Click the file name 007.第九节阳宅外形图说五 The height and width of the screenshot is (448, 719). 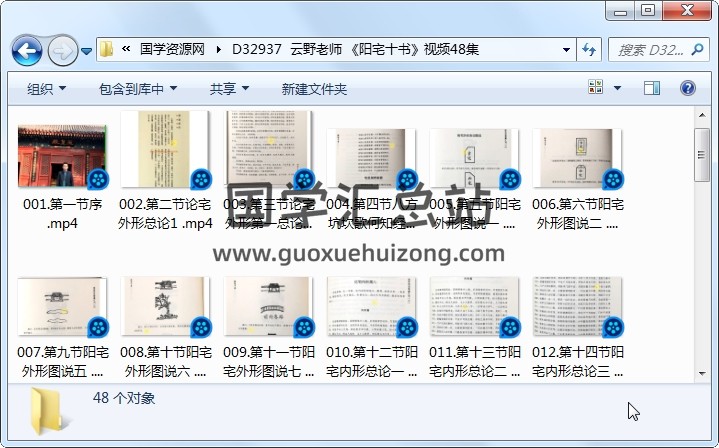pos(62,362)
